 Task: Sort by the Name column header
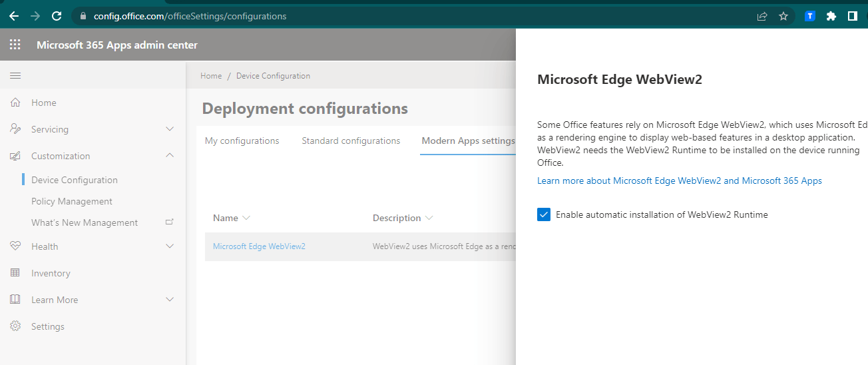pos(226,218)
